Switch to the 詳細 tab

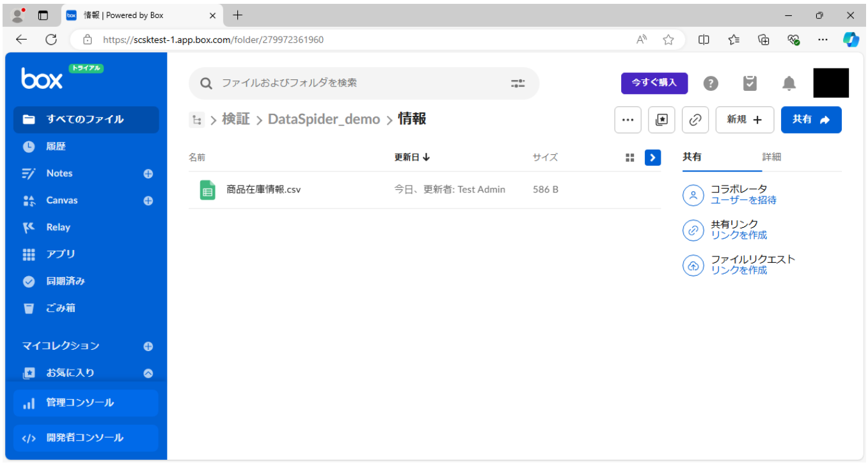coord(771,157)
